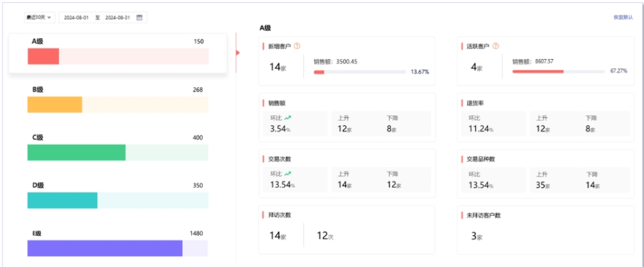Click the E级 count value 1480

(196, 233)
